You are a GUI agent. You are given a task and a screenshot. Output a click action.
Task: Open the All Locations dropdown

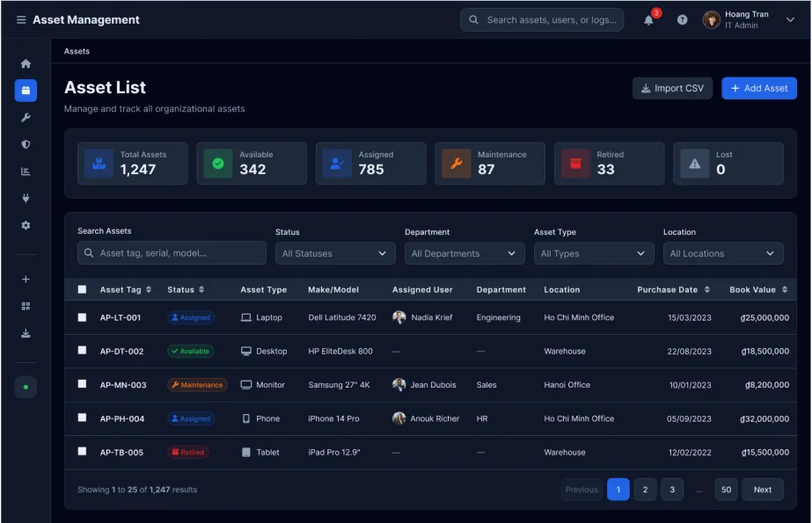coord(723,253)
